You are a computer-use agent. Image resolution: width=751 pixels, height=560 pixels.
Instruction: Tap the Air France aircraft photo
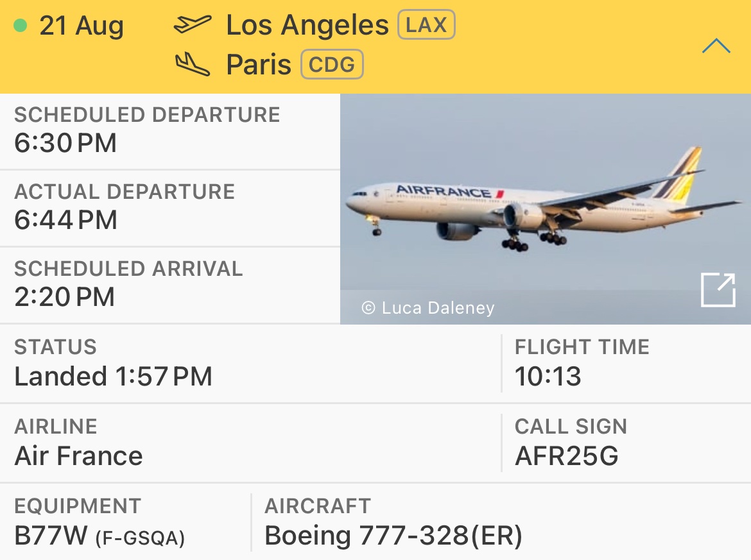pyautogui.click(x=546, y=208)
